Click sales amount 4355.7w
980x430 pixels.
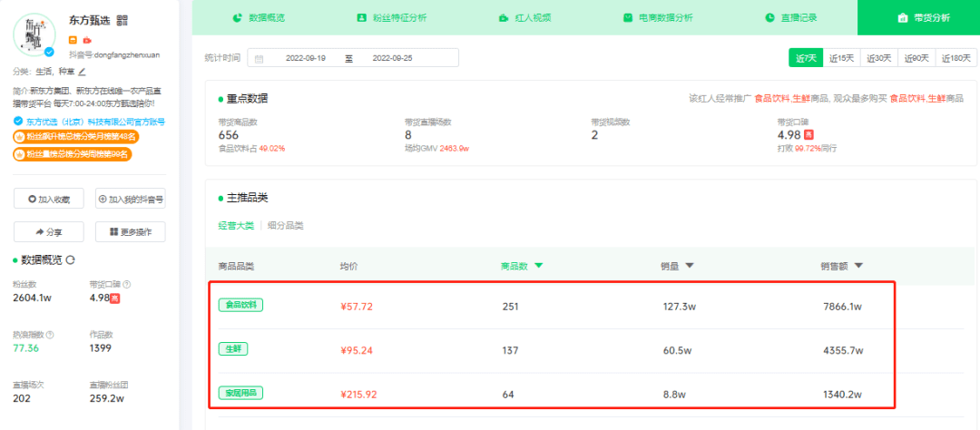click(x=843, y=350)
